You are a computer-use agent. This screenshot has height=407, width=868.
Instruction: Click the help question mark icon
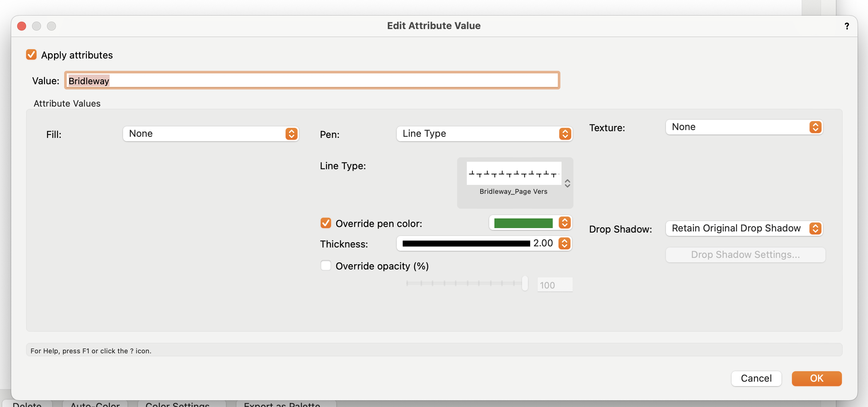coord(847,26)
